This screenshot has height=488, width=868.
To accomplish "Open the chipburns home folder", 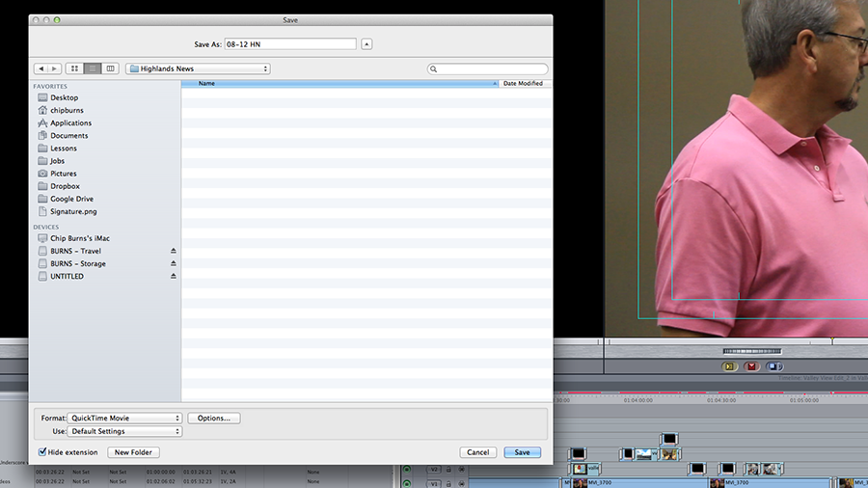I will coord(67,110).
